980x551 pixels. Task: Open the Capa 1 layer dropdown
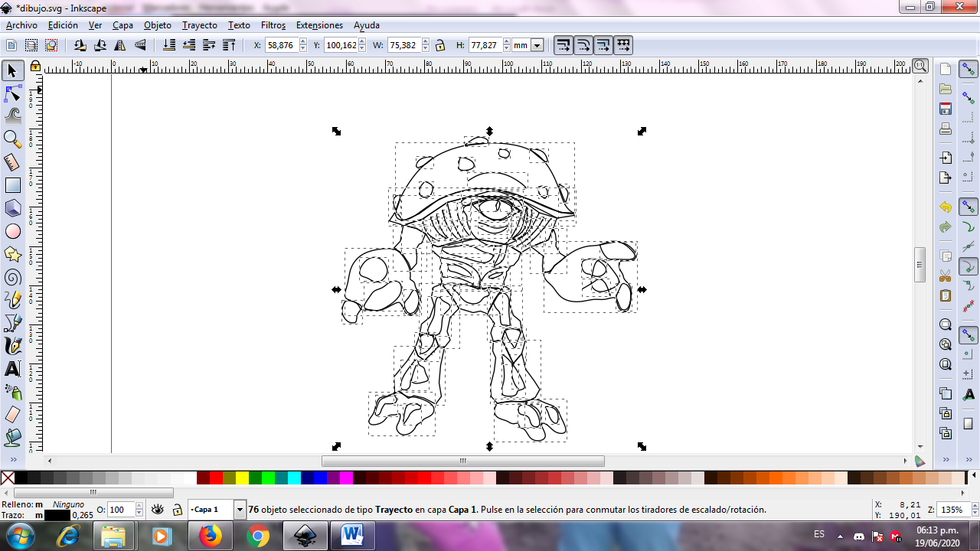[240, 510]
